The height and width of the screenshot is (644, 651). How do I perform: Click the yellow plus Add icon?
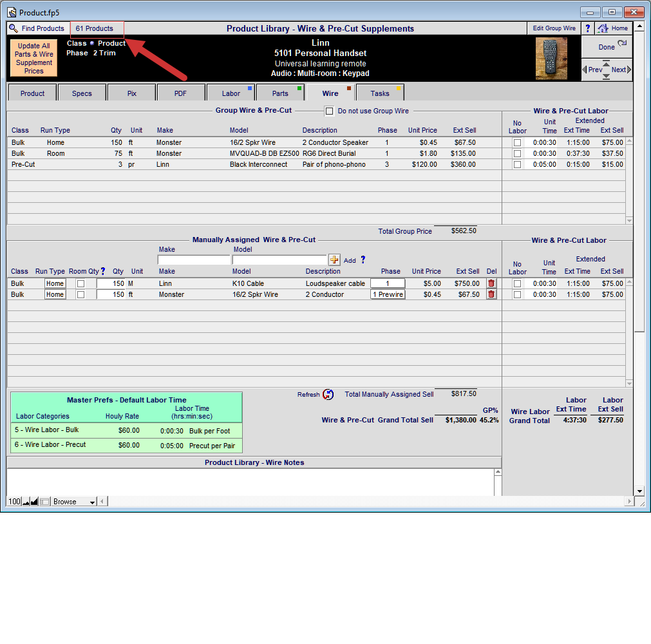pyautogui.click(x=334, y=260)
